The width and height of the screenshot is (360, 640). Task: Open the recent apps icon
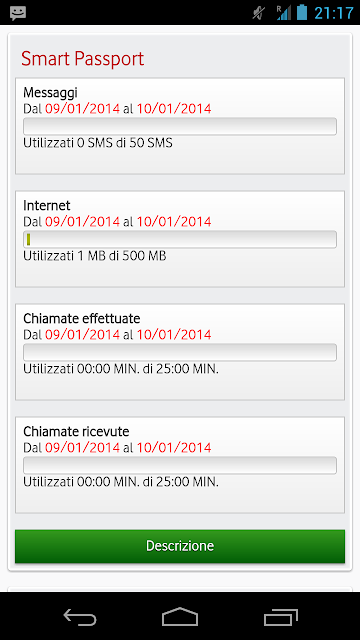click(x=280, y=617)
